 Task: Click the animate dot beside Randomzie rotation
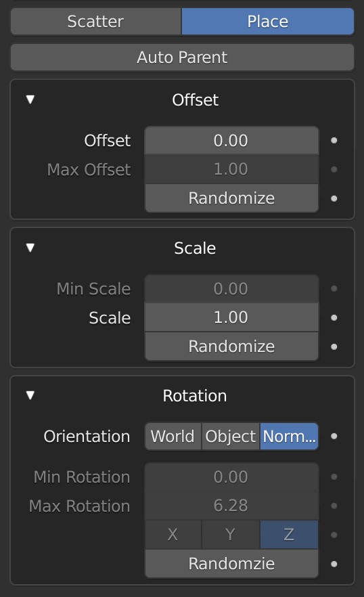click(334, 564)
